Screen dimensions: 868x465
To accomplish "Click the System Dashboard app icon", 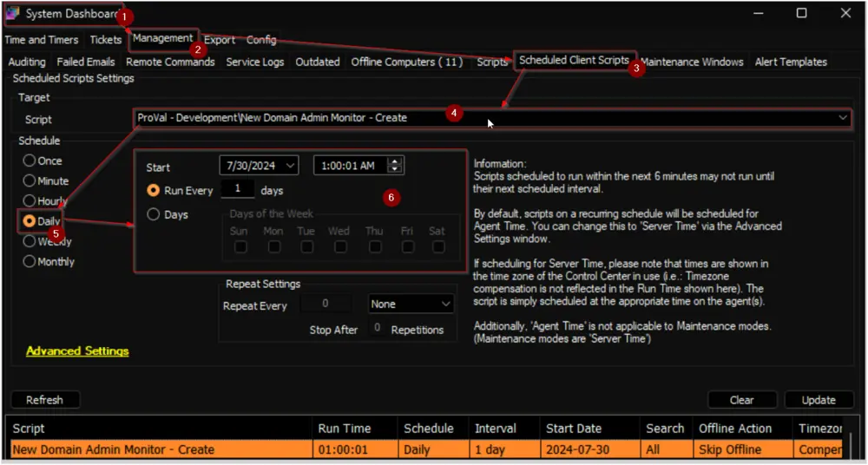I will 12,13.
